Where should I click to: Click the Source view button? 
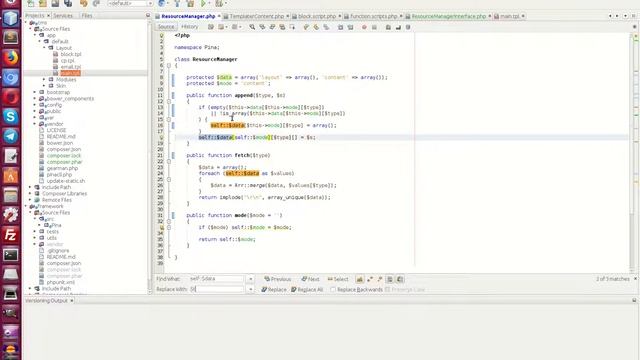(166, 27)
